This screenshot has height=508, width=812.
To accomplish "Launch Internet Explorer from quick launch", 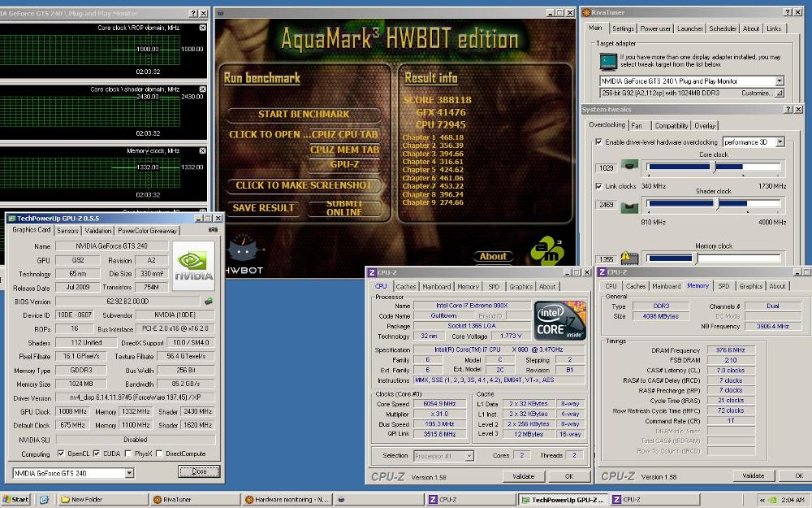I will click(x=44, y=500).
